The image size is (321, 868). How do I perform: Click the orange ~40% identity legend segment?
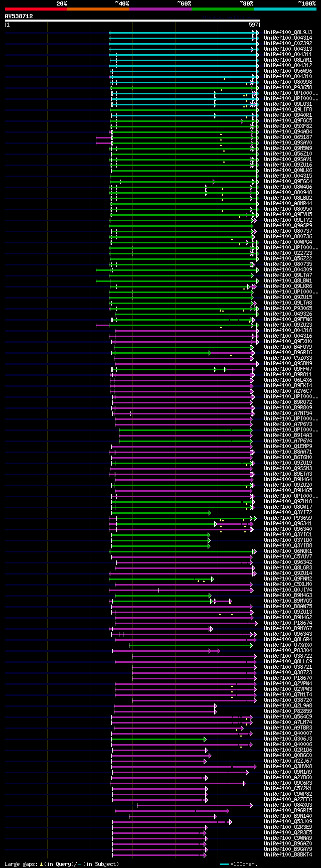coord(98,9)
